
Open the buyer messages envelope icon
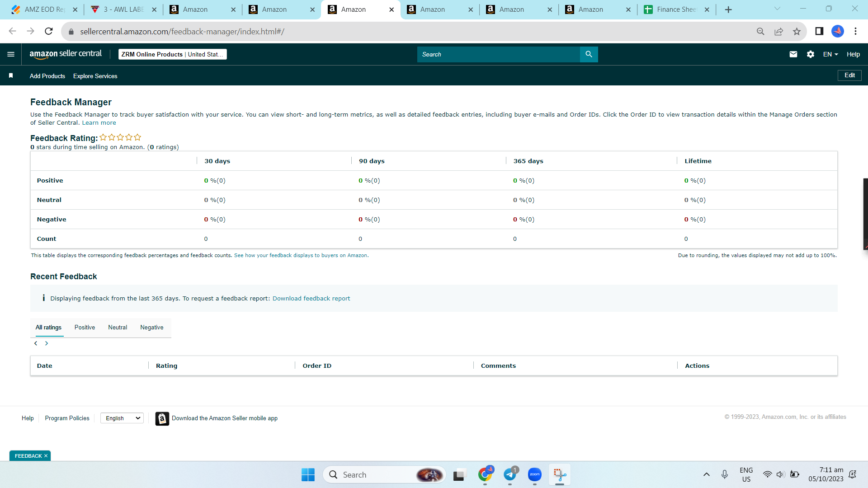(x=793, y=54)
